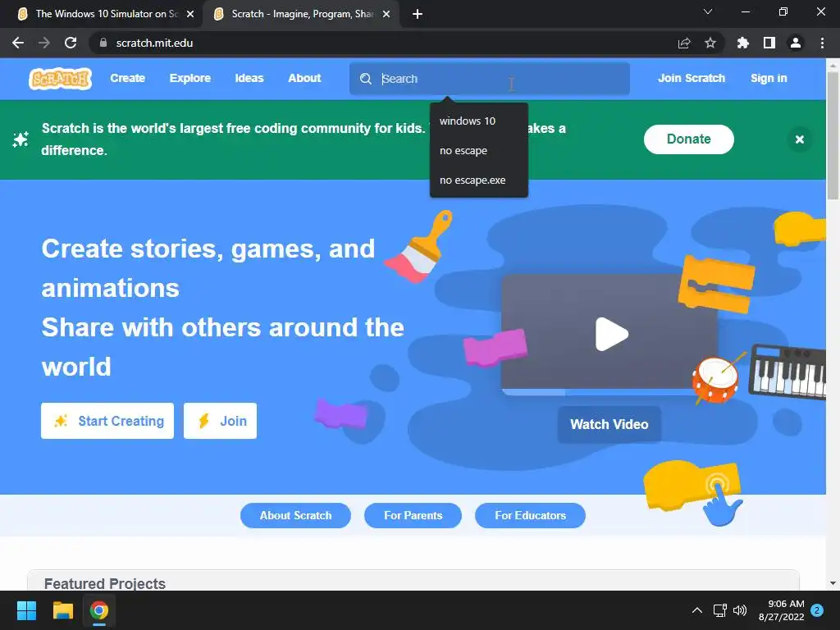The height and width of the screenshot is (630, 840).
Task: Click scrollbar down arrow
Action: 833,583
